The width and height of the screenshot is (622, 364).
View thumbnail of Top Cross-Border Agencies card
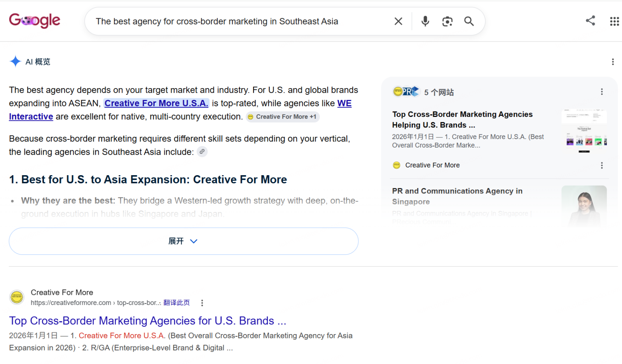[584, 131]
